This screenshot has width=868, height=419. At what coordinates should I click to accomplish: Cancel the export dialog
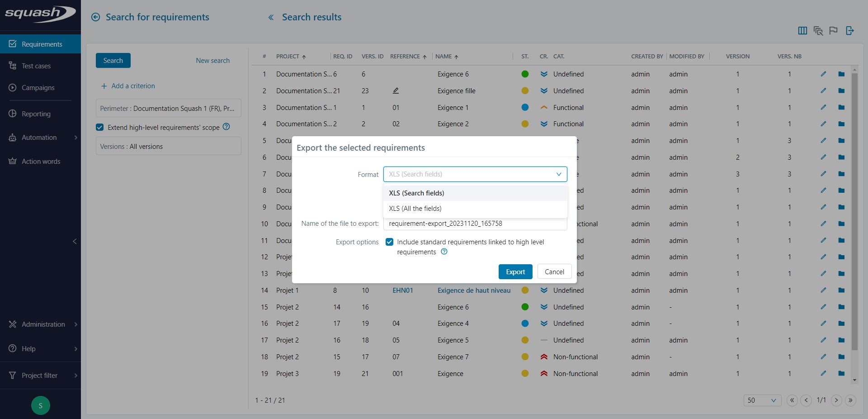(554, 272)
